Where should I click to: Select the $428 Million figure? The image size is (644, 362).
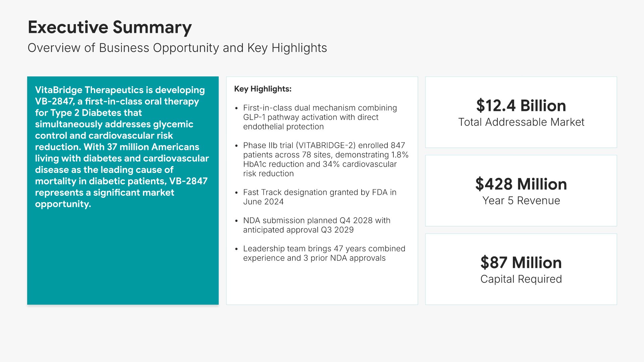click(521, 184)
